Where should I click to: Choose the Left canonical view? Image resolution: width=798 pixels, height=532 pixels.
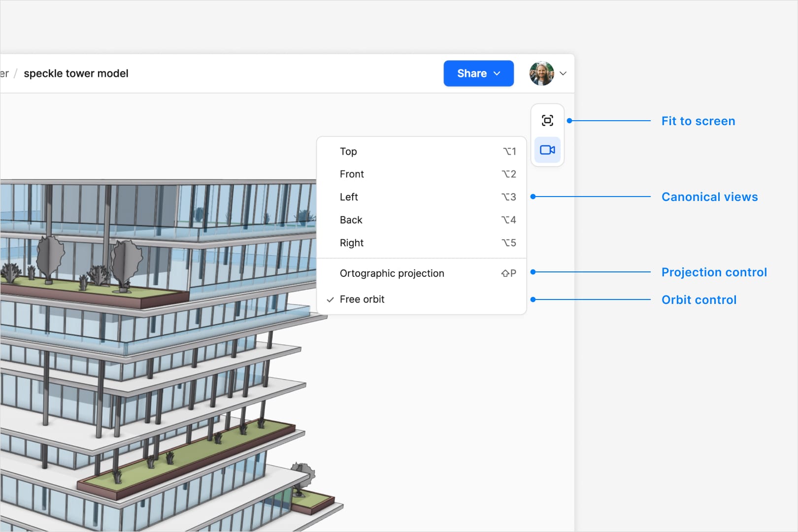(x=422, y=197)
